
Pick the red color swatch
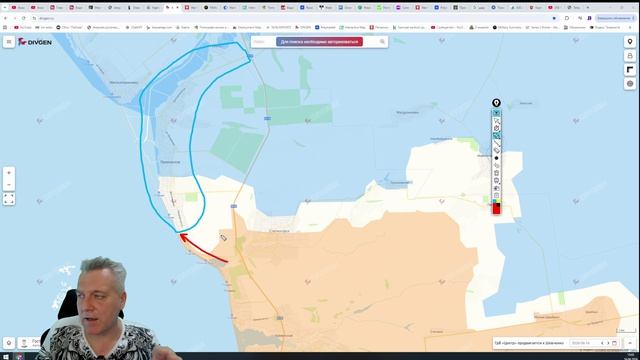[496, 209]
